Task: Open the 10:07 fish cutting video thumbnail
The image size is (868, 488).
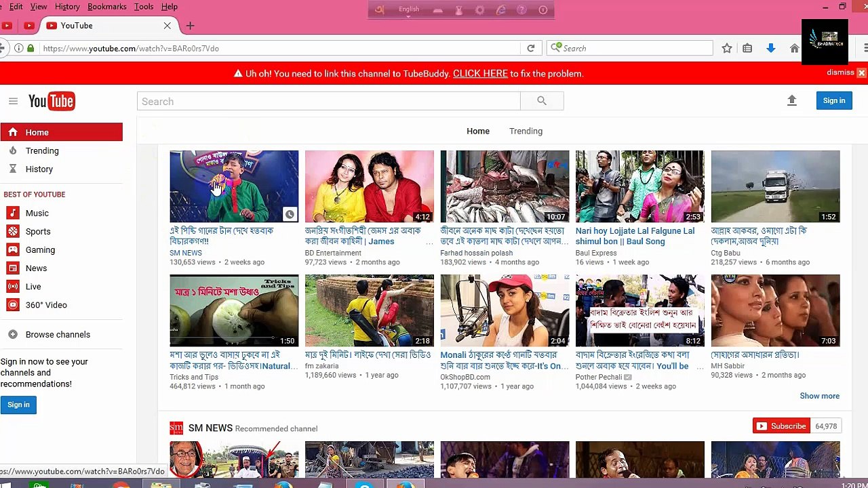Action: coord(505,186)
